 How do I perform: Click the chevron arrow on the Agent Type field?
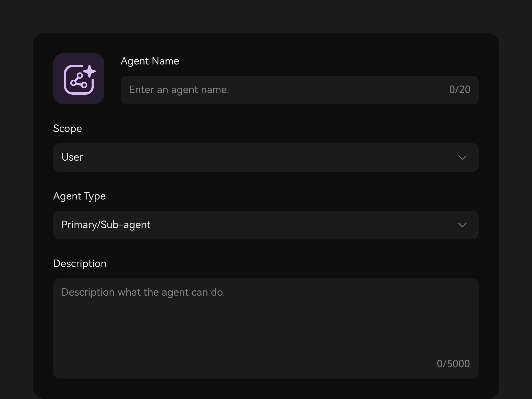(462, 225)
